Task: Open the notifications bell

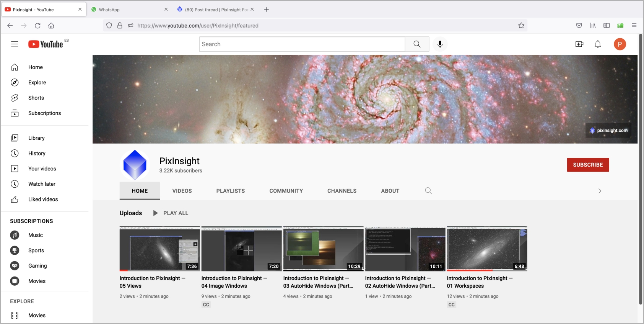Action: (x=598, y=44)
